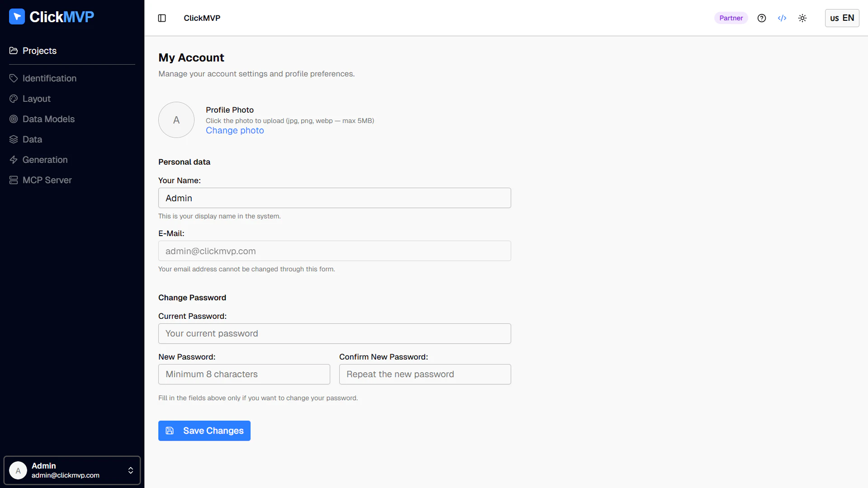Click the Layout palette icon
Image resolution: width=868 pixels, height=488 pixels.
tap(14, 99)
